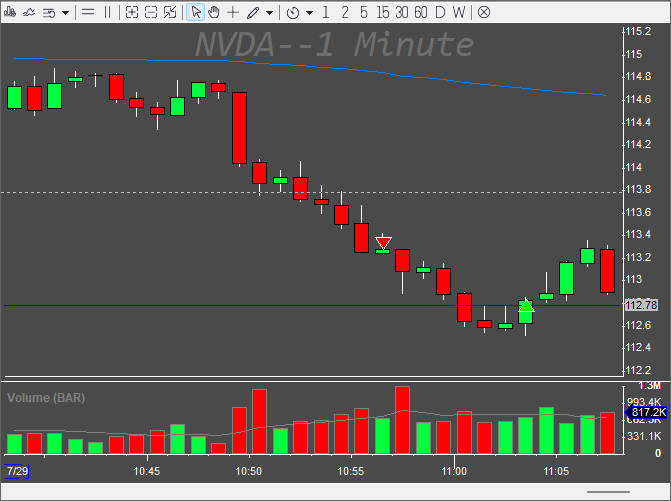
Task: Click the 11:00 time axis label
Action: click(454, 471)
